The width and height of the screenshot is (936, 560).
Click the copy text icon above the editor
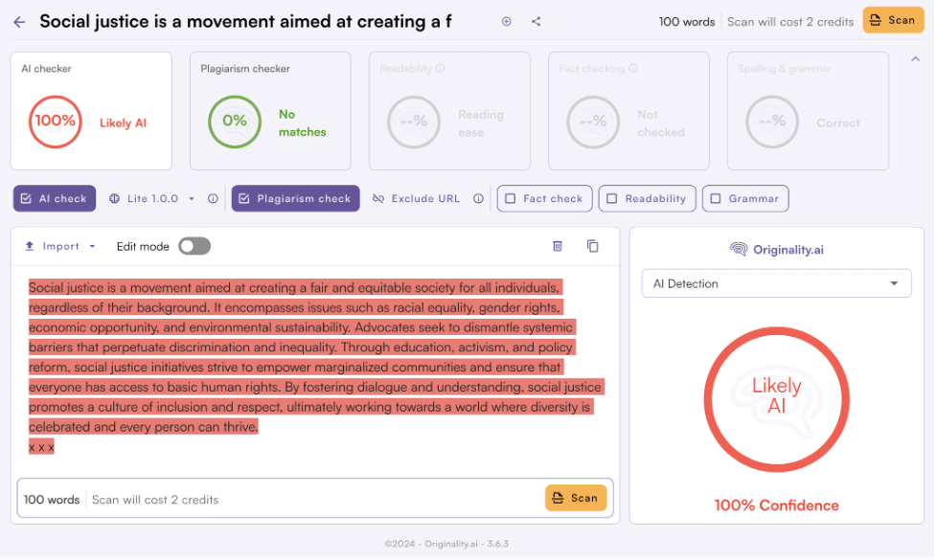pyautogui.click(x=593, y=246)
